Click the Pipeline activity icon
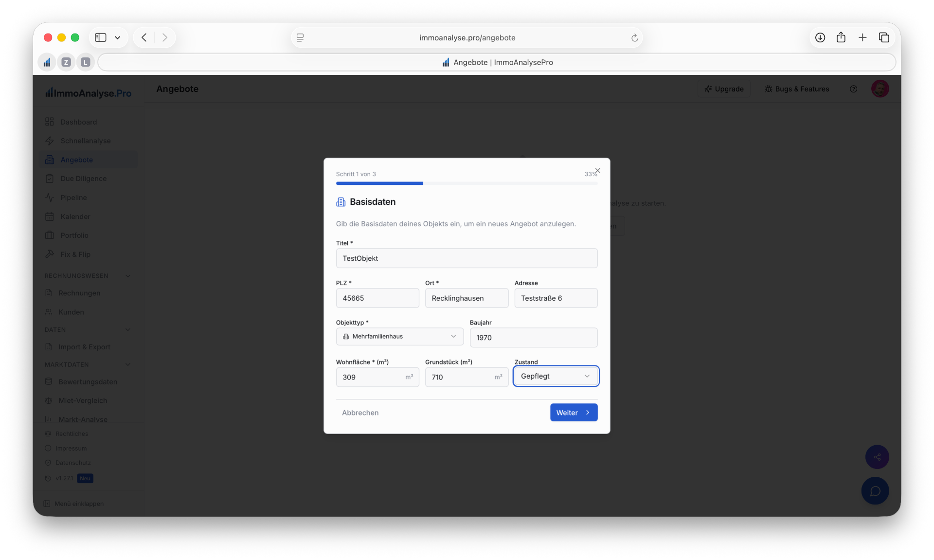The height and width of the screenshot is (560, 934). coord(49,198)
